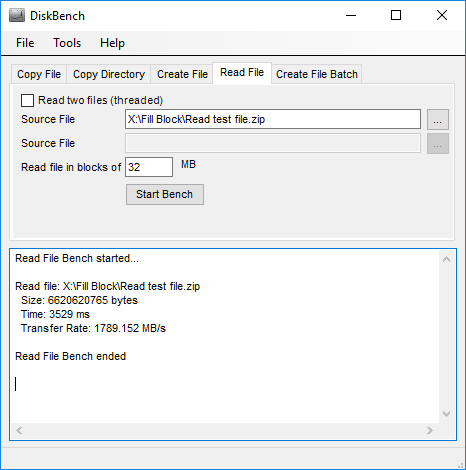Click the log scroll left arrow

point(19,430)
